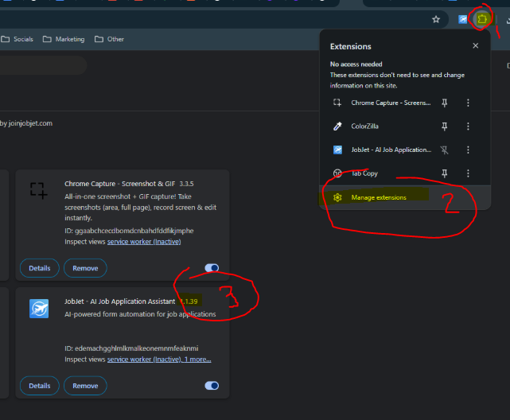Image resolution: width=510 pixels, height=420 pixels.
Task: Click the Chrome Capture extension ID text
Action: [129, 231]
